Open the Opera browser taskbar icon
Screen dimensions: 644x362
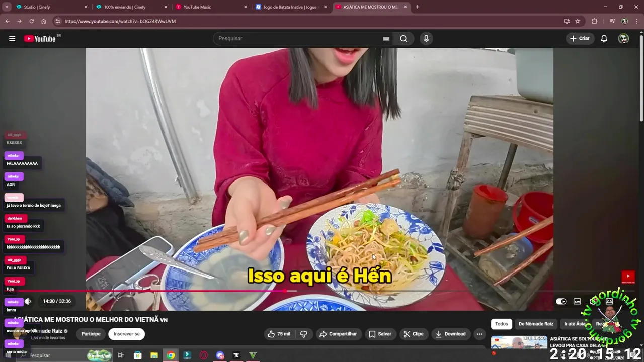(204, 355)
